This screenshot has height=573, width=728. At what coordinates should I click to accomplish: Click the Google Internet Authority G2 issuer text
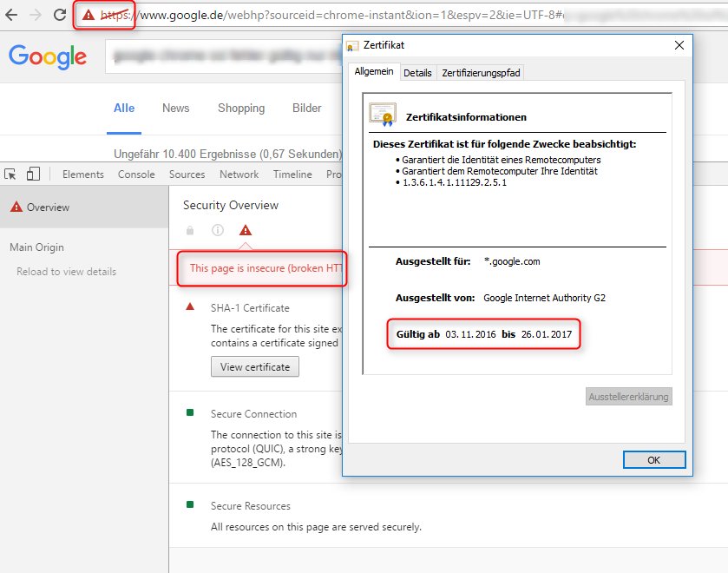[x=544, y=298]
